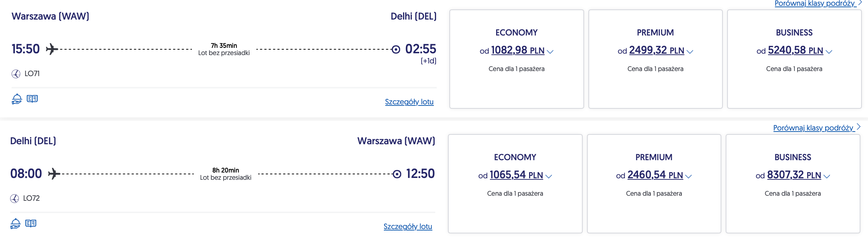This screenshot has height=241, width=868.
Task: Click the meal service icon for flight LO72
Action: tap(15, 224)
